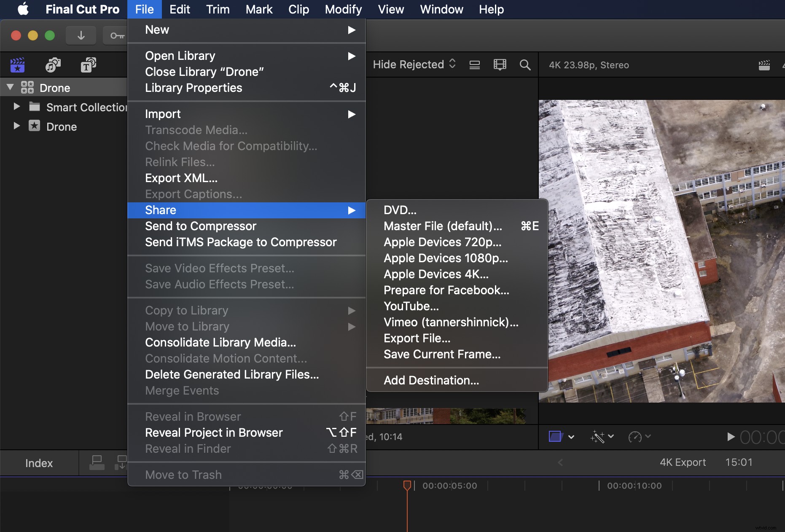The height and width of the screenshot is (532, 785).
Task: Select Add Destination in Share menu
Action: pos(431,380)
